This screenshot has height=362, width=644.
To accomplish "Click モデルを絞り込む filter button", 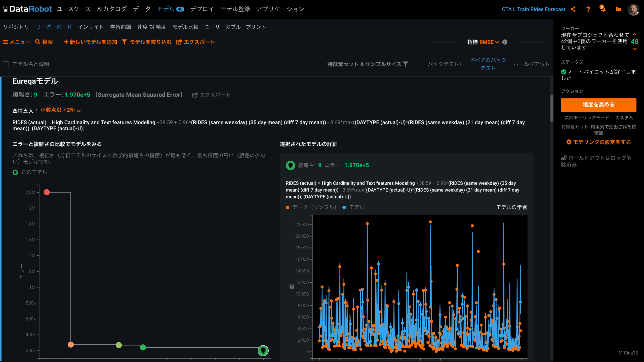I will (147, 42).
